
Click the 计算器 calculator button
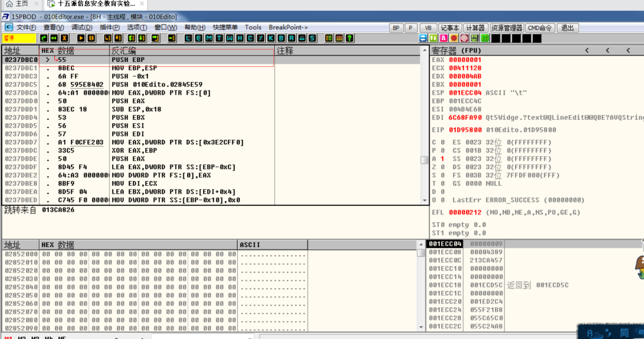[x=475, y=28]
